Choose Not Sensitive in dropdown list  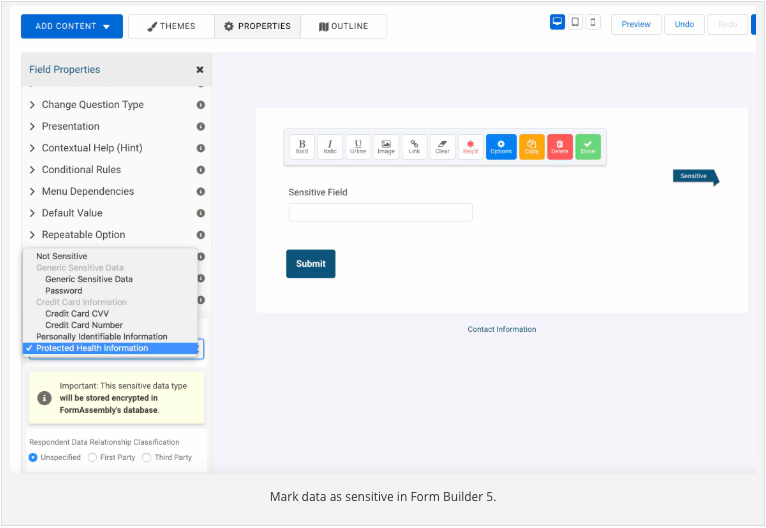click(x=110, y=256)
